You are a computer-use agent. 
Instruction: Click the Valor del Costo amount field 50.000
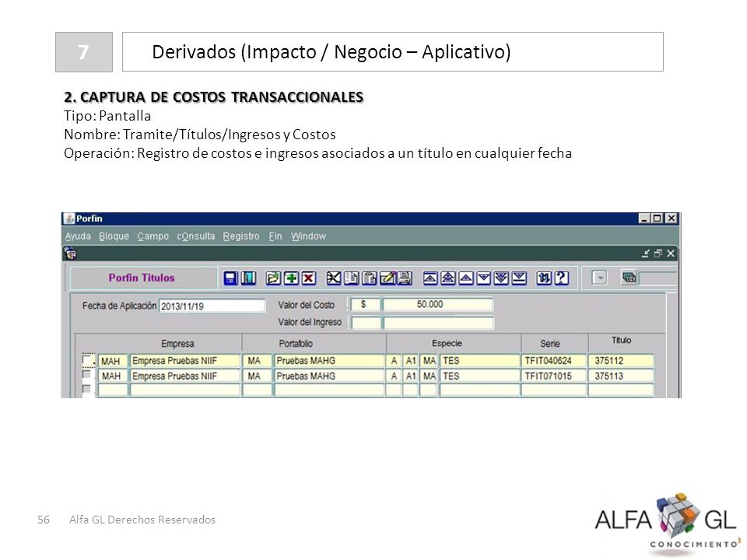pyautogui.click(x=437, y=304)
